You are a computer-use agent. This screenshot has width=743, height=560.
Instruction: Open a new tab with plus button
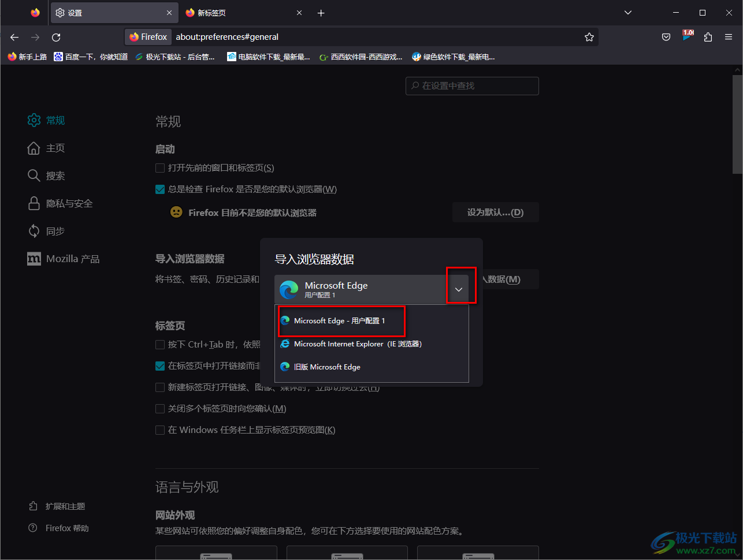321,13
